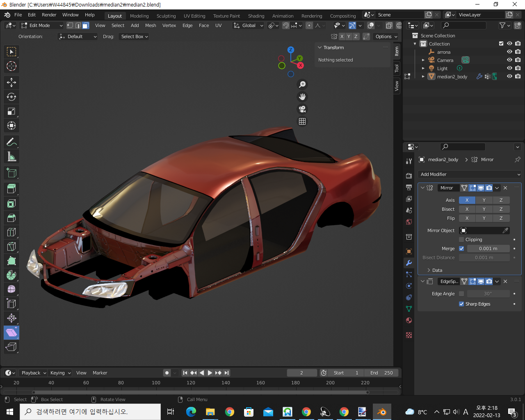Click the Marker menu in timeline
The image size is (525, 420).
(100, 373)
